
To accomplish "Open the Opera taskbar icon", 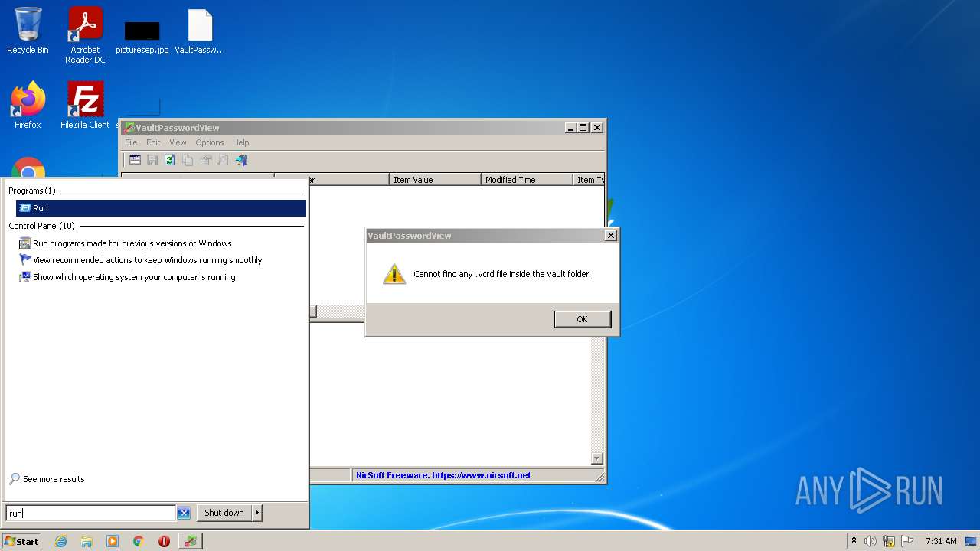I will [x=164, y=541].
